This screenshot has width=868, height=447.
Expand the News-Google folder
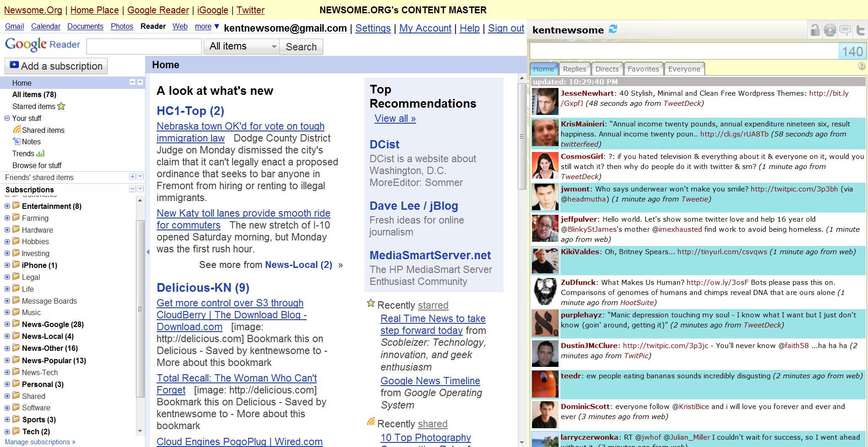tap(7, 324)
